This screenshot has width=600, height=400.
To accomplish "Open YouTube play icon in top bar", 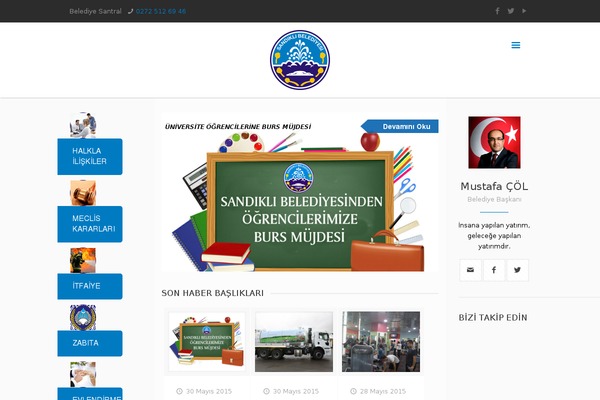I will (x=524, y=11).
